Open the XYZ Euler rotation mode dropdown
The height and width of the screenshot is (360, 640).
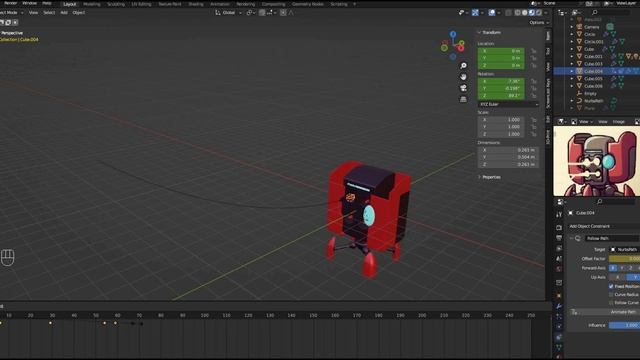pos(508,104)
